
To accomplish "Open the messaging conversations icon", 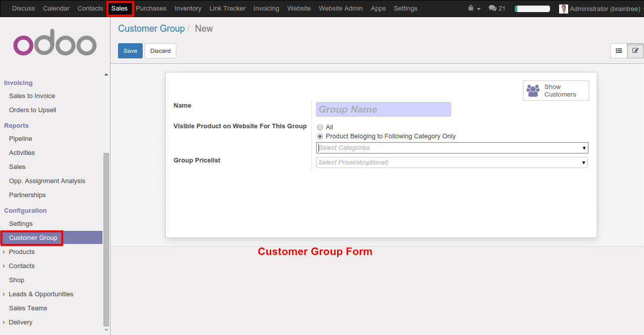I will point(493,8).
